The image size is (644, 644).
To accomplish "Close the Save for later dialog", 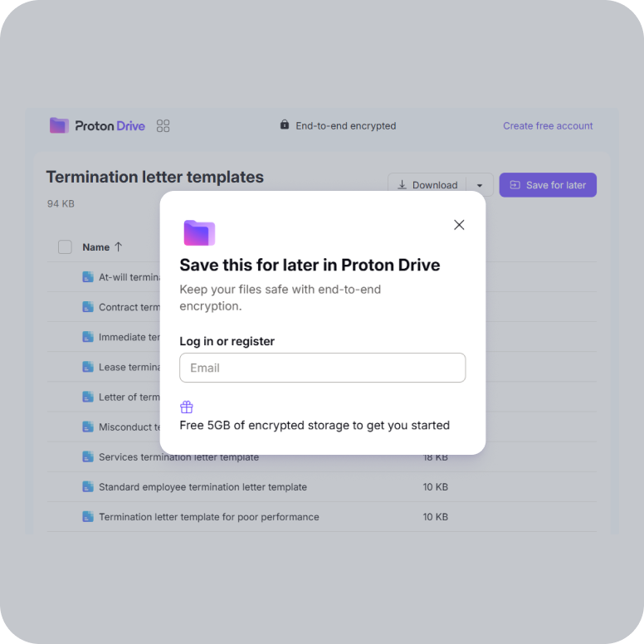I will (459, 225).
